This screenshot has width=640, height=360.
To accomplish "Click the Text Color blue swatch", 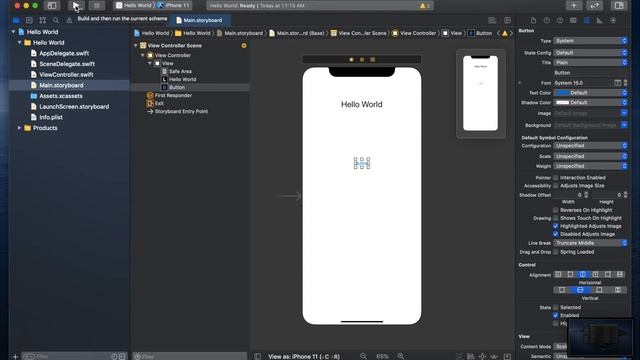I will tap(562, 93).
